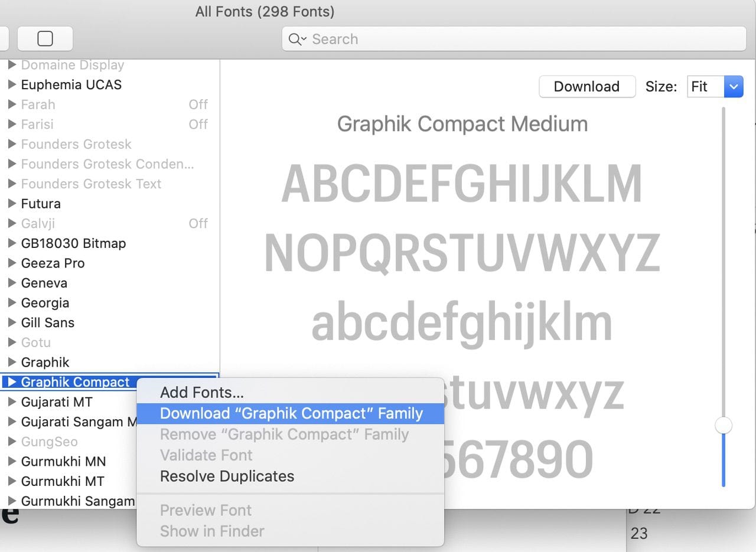This screenshot has height=552, width=756.
Task: Type in the Search field
Action: tap(520, 40)
